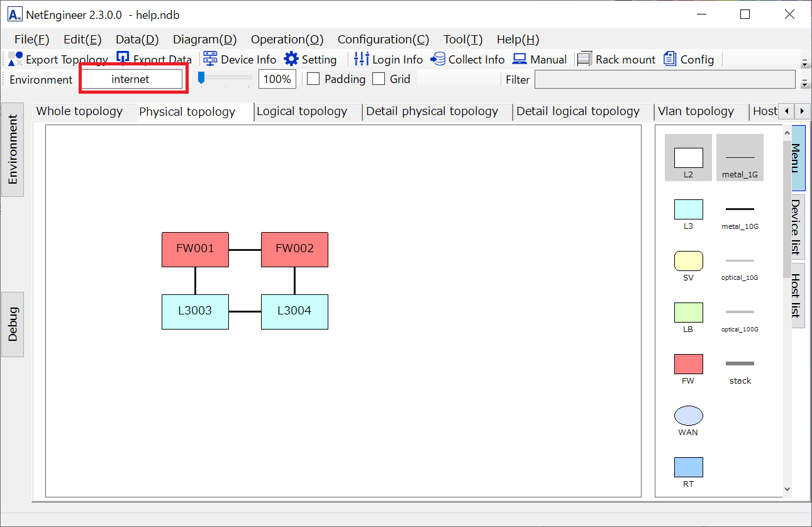Click the zoom slider handle

pos(201,77)
